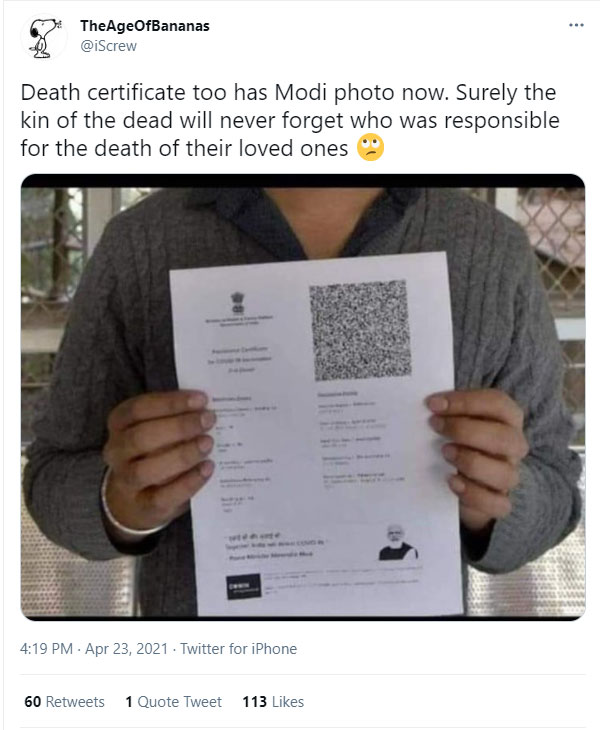
Task: Open the 1 Quote Tweet link
Action: click(173, 702)
